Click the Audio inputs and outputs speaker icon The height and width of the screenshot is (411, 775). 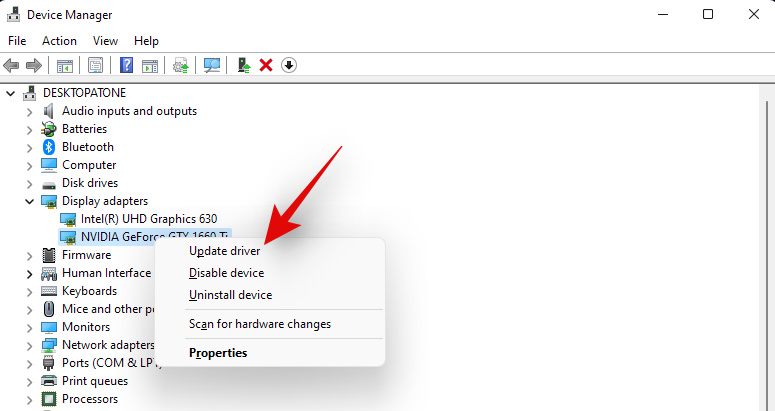click(48, 111)
